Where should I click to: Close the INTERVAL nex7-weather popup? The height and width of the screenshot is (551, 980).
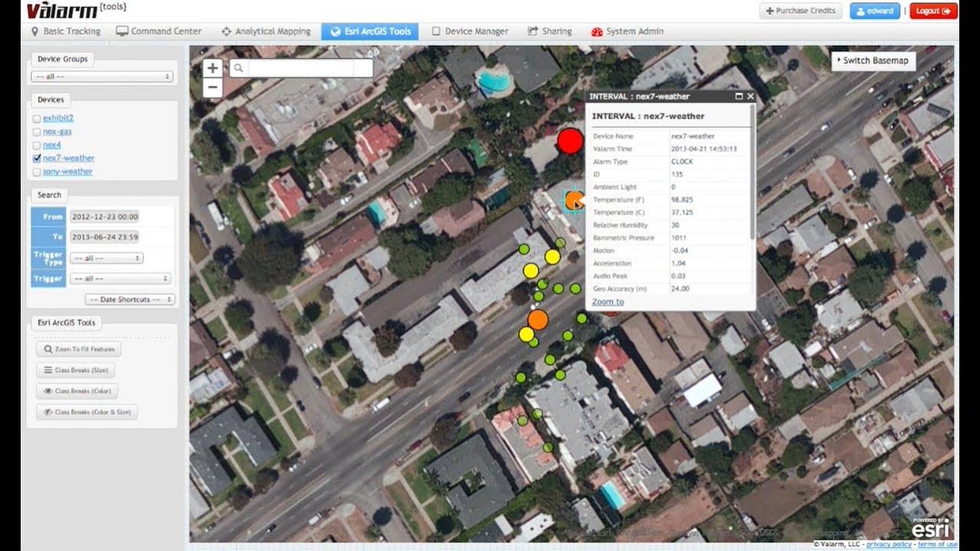pos(750,96)
